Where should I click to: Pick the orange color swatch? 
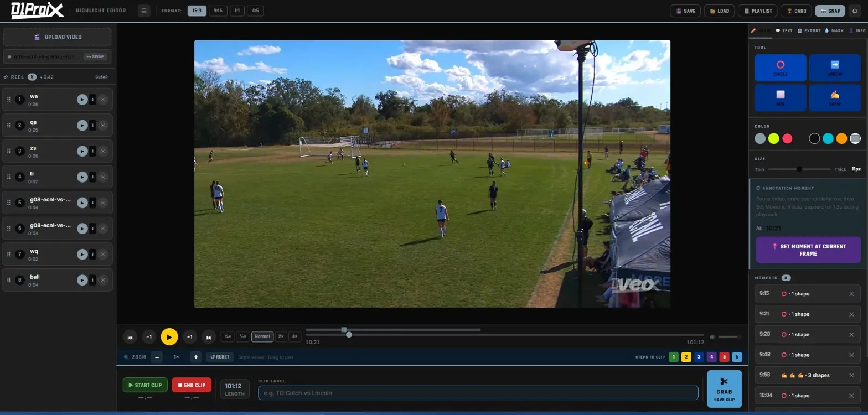[x=841, y=138]
